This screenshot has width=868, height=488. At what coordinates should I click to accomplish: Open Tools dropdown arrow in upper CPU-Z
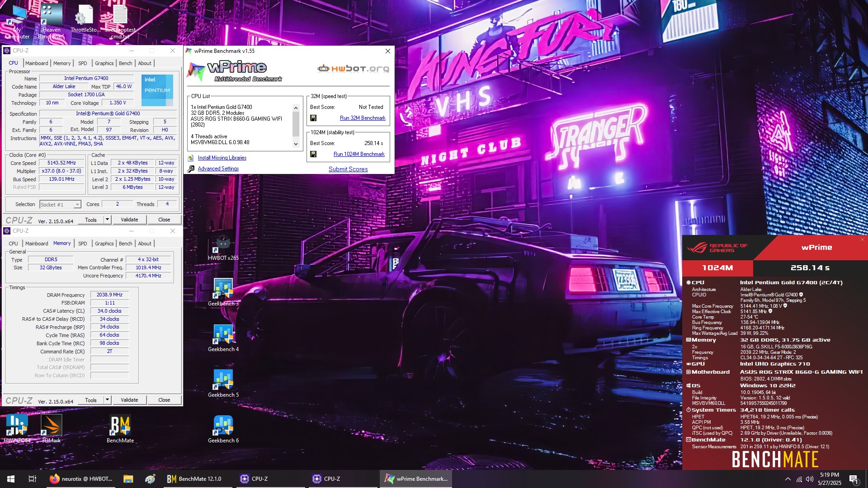(107, 220)
